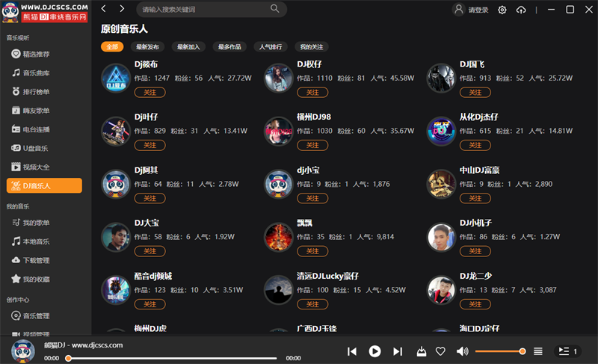Click 请登录 to log in
The height and width of the screenshot is (364, 598).
point(478,10)
